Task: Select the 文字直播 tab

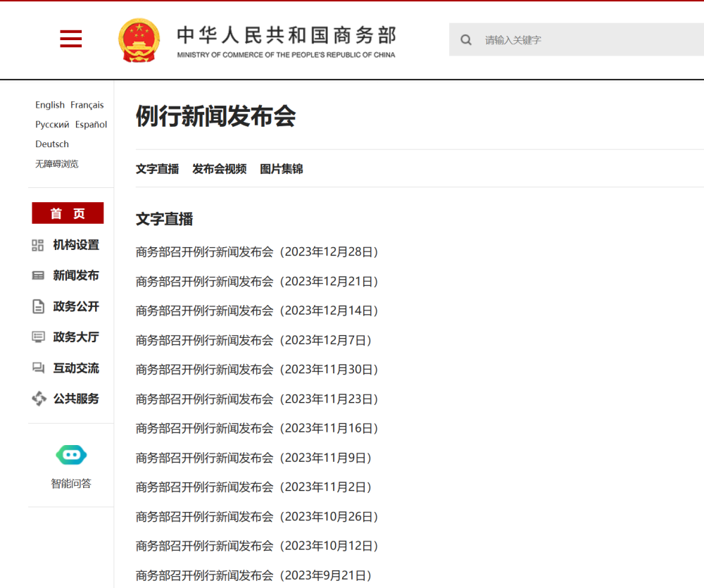Action: [x=156, y=169]
